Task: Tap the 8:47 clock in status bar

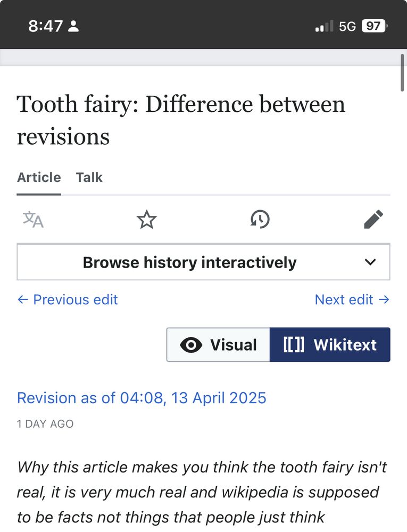Action: click(46, 26)
